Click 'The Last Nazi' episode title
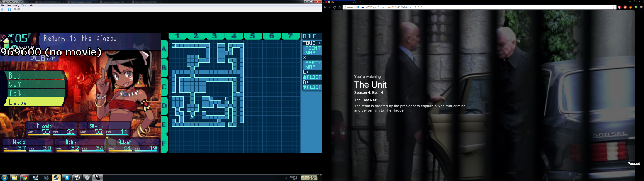Image resolution: width=644 pixels, height=181 pixels. click(366, 100)
